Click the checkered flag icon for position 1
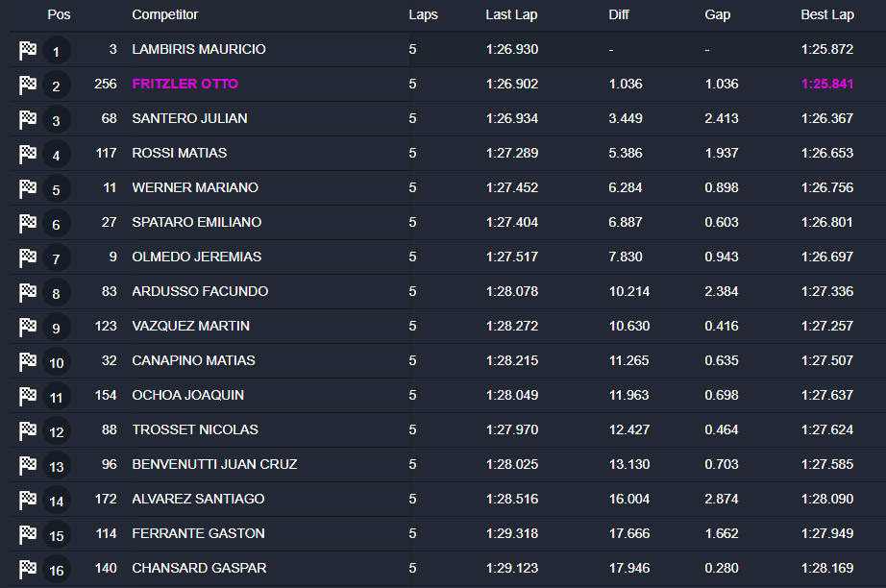Image resolution: width=886 pixels, height=588 pixels. click(x=28, y=50)
